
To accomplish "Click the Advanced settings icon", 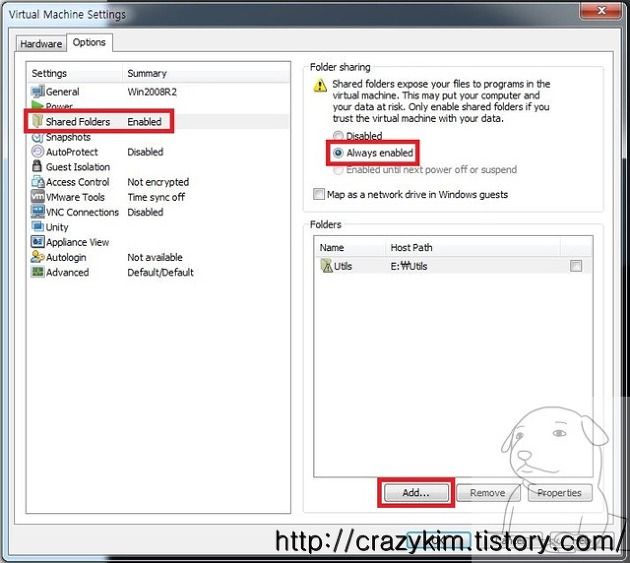I will (37, 272).
